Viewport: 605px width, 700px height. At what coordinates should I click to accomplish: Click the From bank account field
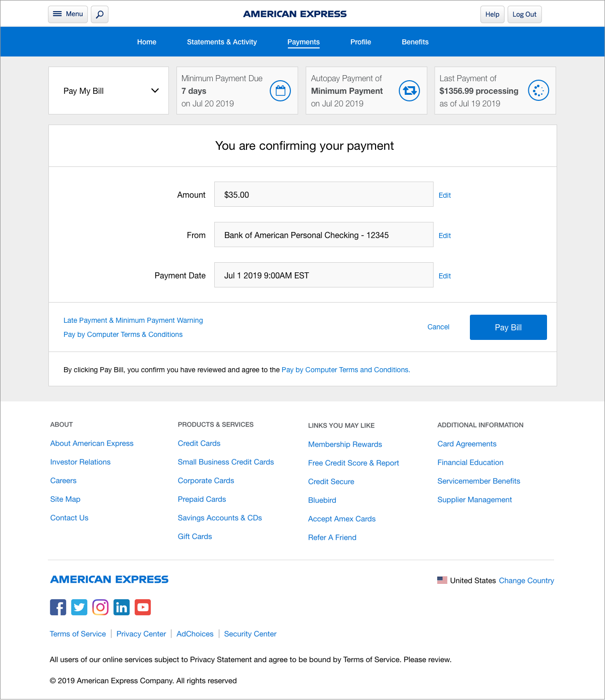[x=324, y=235]
